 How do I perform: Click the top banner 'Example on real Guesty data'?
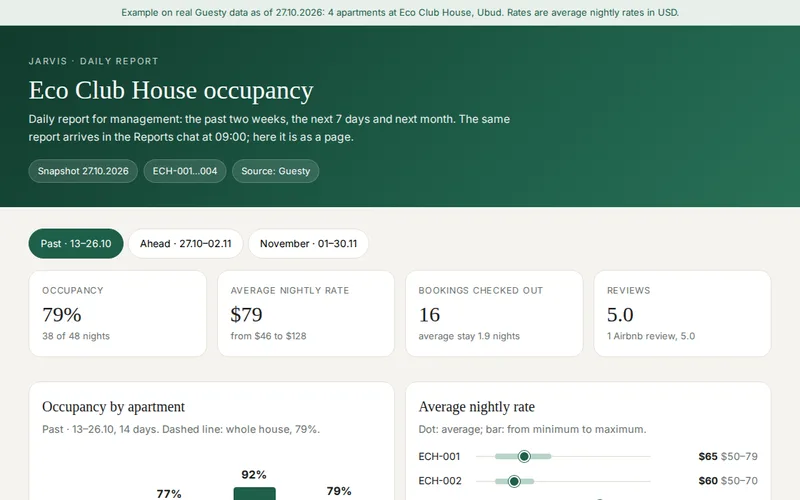[400, 12]
